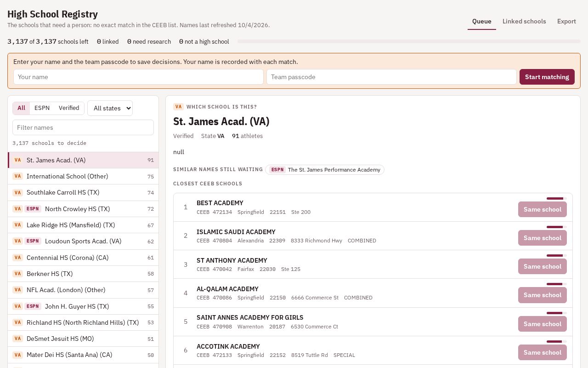Open Richland HS (North Richland Hills) (TX)
This screenshot has height=368, width=588.
point(83,322)
